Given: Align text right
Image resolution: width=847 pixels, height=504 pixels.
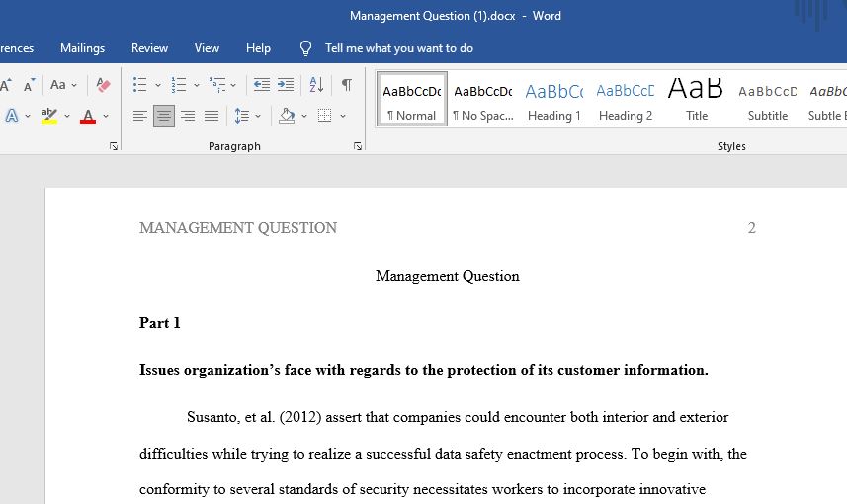Looking at the screenshot, I should click(x=188, y=116).
